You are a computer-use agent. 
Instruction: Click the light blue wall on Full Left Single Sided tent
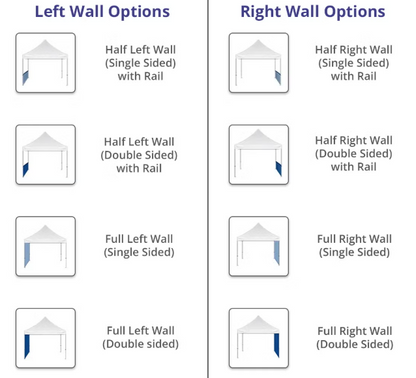27,255
